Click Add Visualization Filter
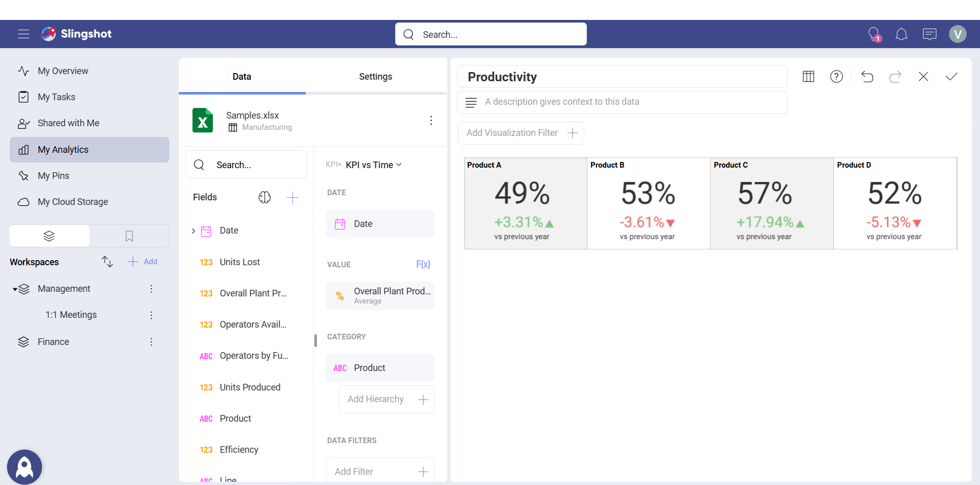 click(520, 132)
